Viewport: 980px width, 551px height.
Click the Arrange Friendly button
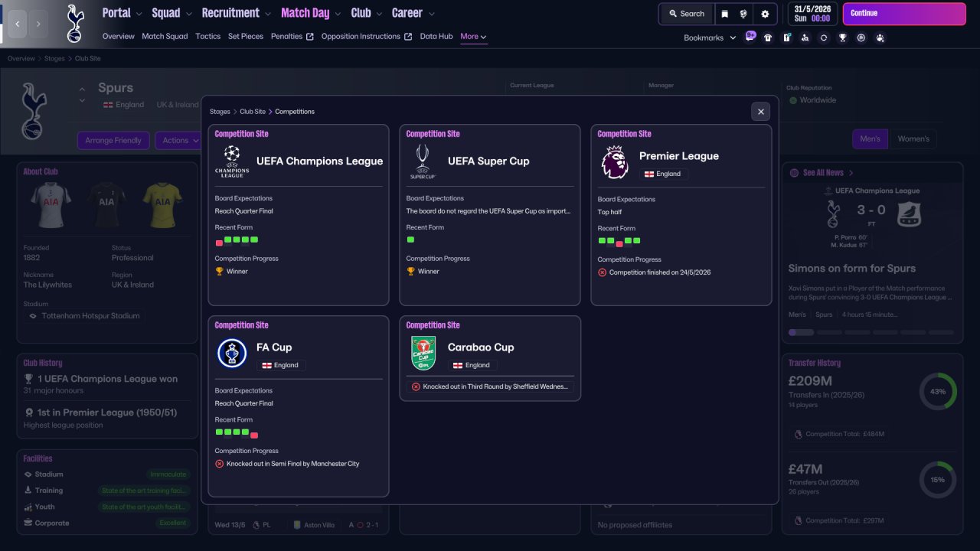click(x=113, y=141)
